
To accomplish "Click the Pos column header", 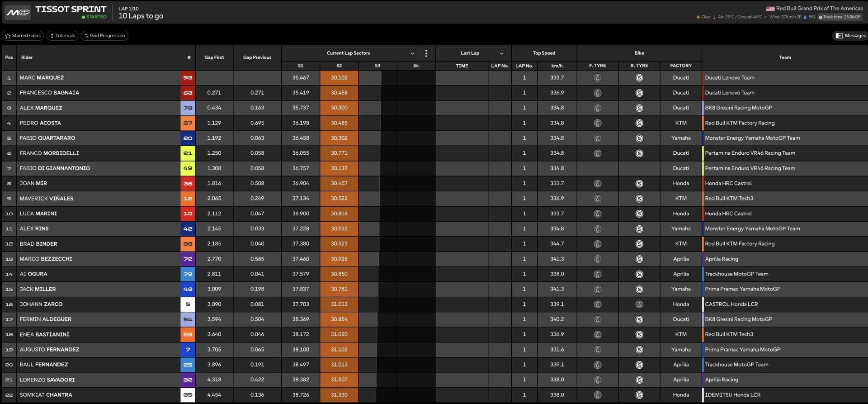I will point(9,57).
